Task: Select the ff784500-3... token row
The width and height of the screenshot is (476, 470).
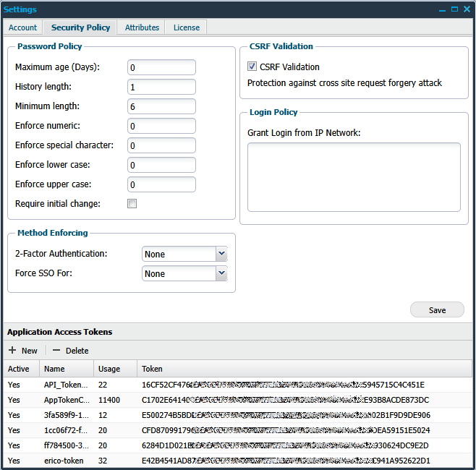Action: point(238,445)
